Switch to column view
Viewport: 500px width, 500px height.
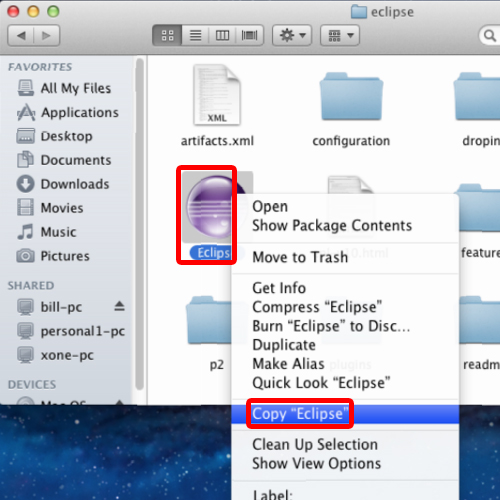222,35
